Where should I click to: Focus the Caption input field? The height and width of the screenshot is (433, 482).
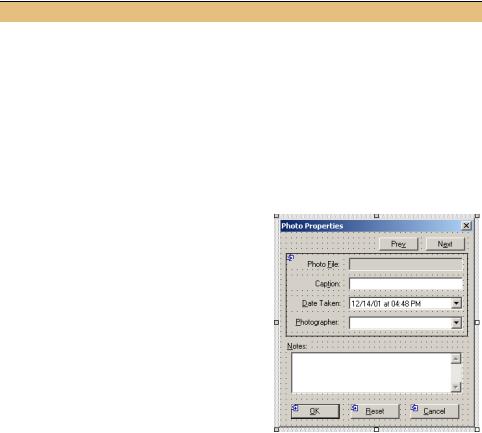click(x=406, y=284)
